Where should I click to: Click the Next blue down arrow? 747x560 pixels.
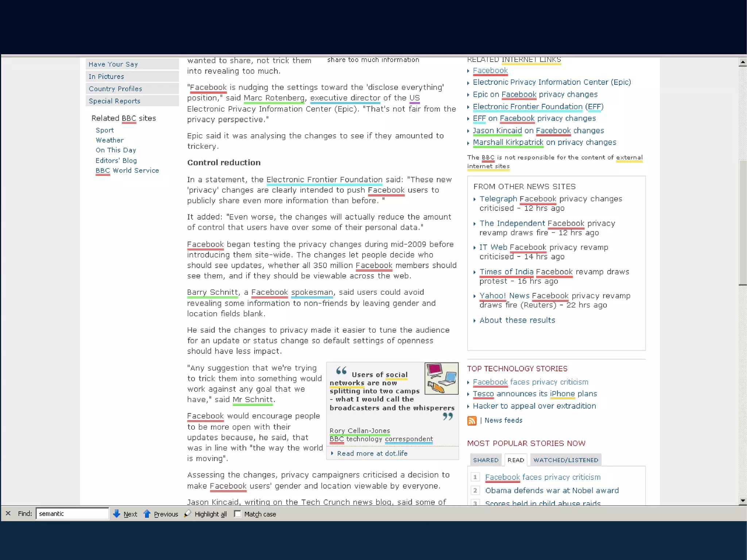pos(117,514)
